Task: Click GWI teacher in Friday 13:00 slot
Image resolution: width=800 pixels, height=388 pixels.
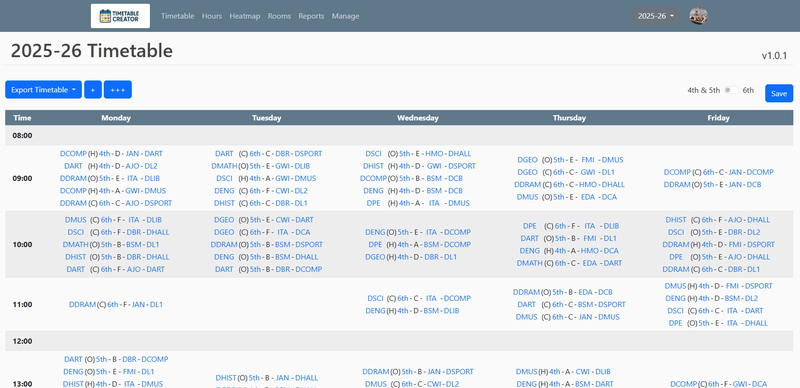Action: (740, 384)
